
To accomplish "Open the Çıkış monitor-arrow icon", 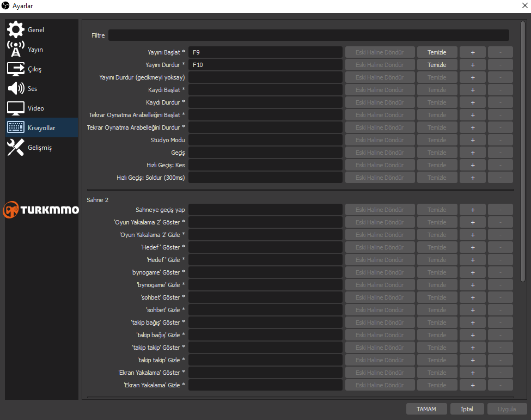I will (x=16, y=69).
